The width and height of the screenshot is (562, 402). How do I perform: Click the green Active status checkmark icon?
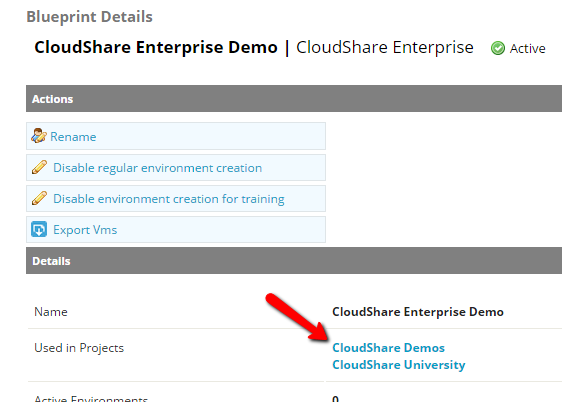498,48
